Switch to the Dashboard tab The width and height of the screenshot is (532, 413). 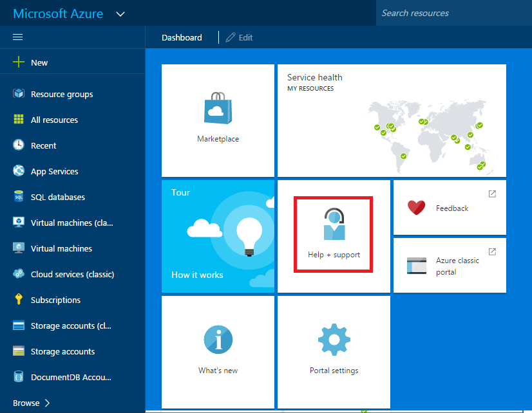point(182,37)
